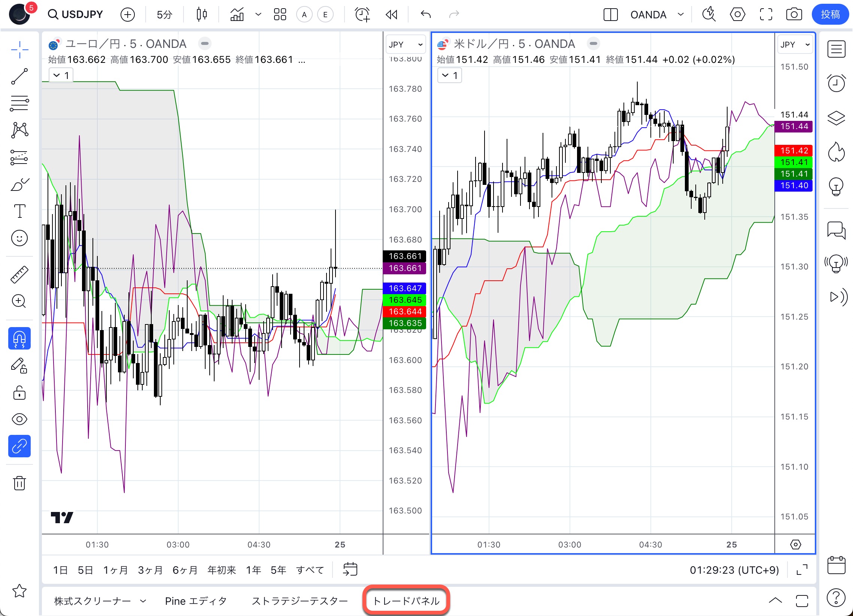
Task: Select the XABCD pattern tool
Action: click(x=19, y=130)
